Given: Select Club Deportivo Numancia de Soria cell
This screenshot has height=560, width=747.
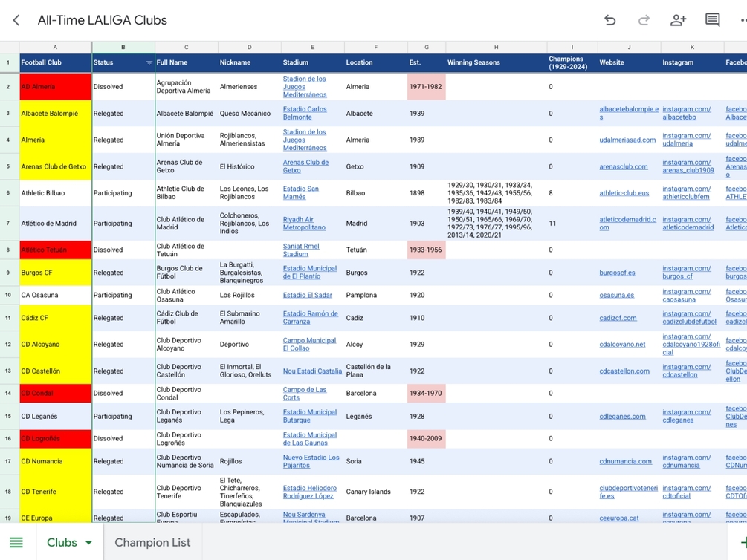Looking at the screenshot, I should tap(187, 461).
